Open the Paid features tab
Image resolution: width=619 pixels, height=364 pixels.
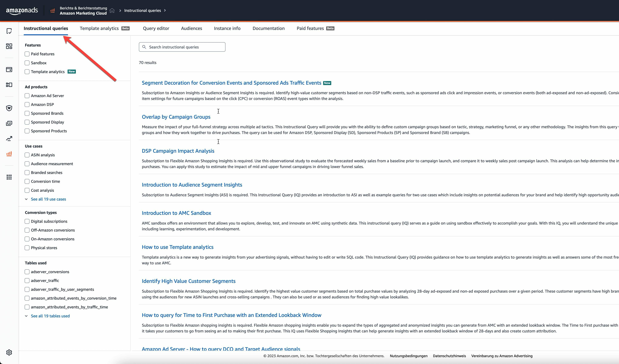pos(310,29)
